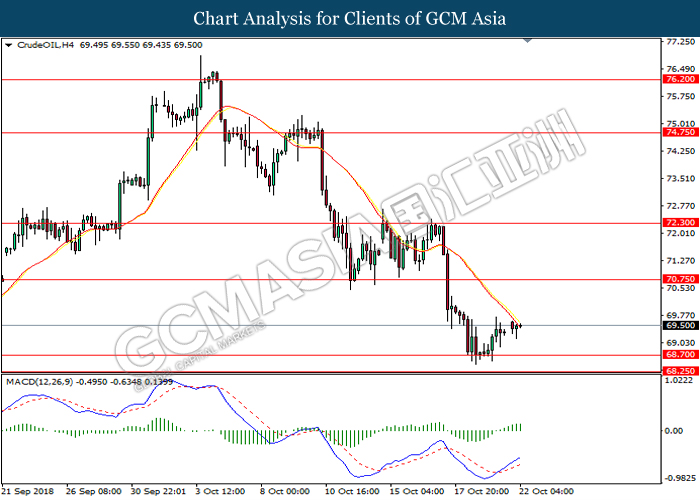Select the 68.250 price level label
700x500 pixels.
tap(680, 371)
